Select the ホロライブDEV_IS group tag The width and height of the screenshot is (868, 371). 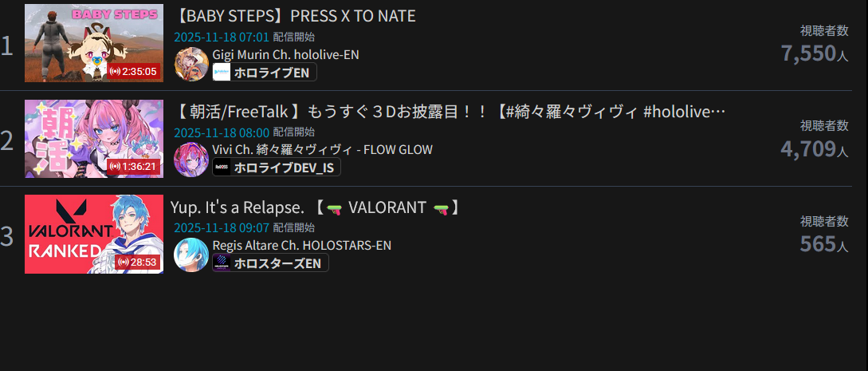(x=277, y=168)
